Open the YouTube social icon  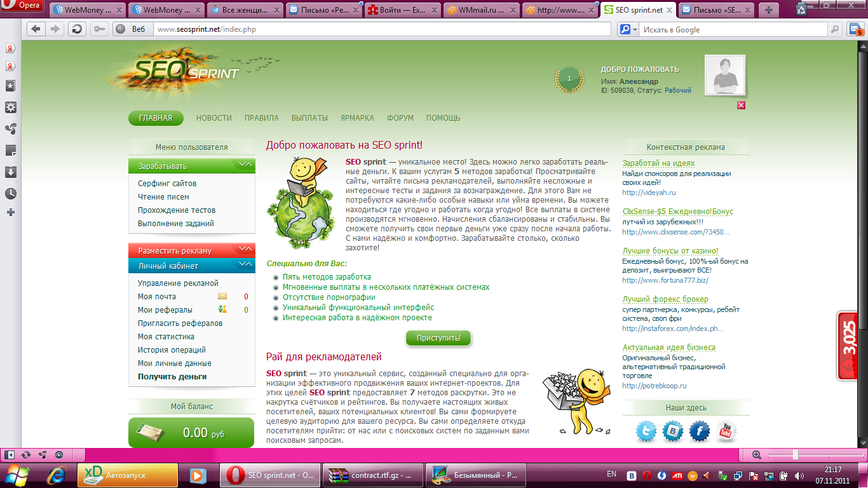coord(726,432)
